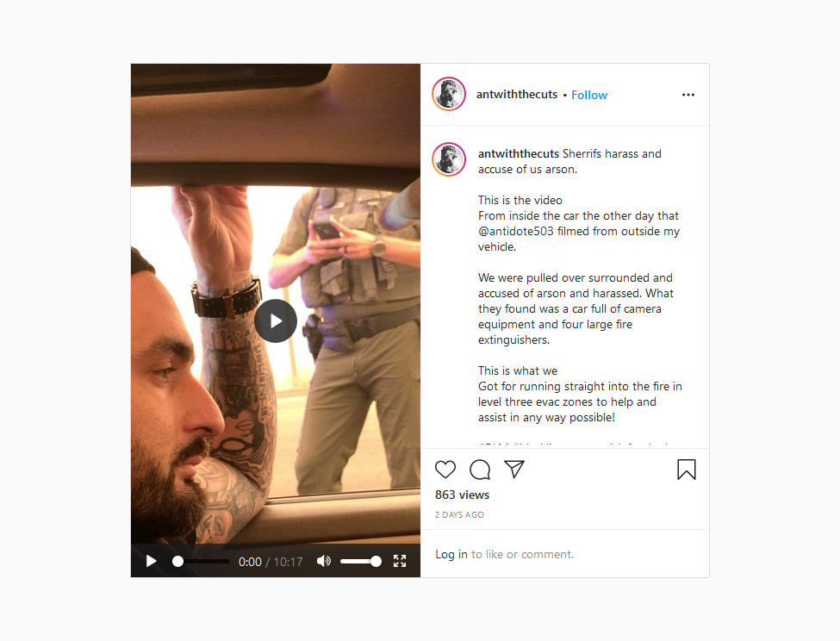840x641 pixels.
Task: Seek along the video progress bar
Action: coord(201,561)
